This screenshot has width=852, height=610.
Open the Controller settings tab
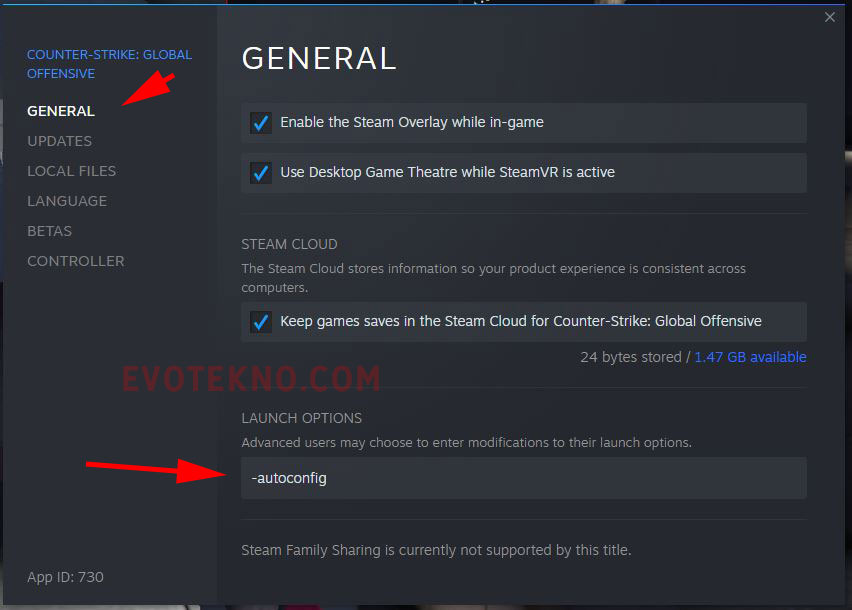tap(76, 261)
